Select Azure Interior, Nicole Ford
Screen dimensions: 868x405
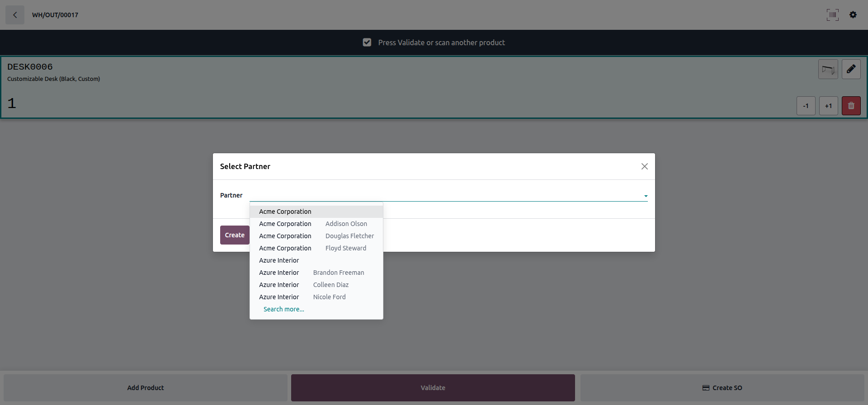pos(316,297)
